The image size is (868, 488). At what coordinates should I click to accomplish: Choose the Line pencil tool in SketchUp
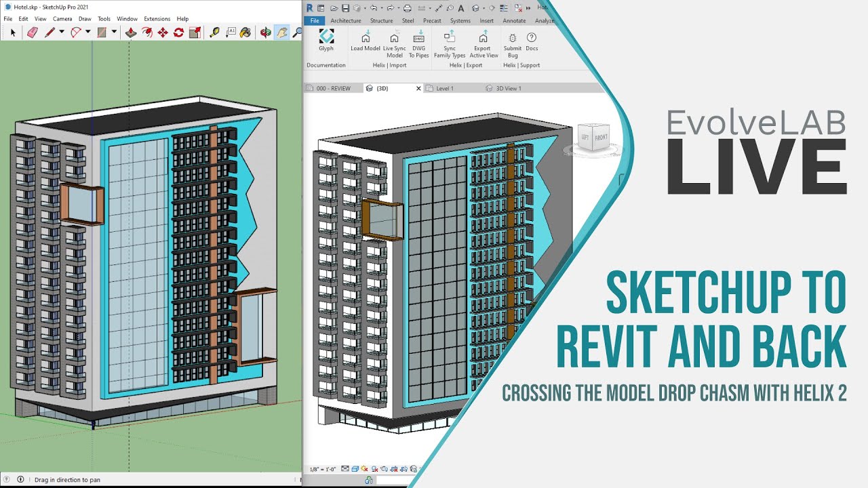click(50, 32)
